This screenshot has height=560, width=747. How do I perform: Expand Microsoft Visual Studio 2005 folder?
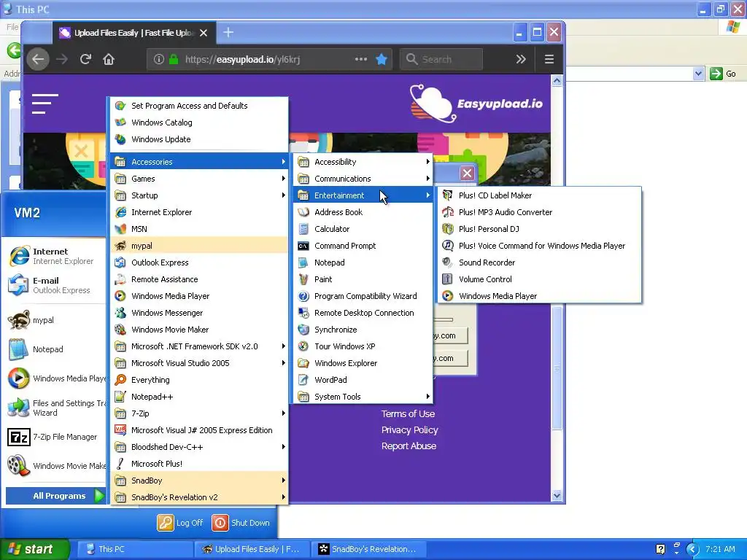click(x=199, y=363)
